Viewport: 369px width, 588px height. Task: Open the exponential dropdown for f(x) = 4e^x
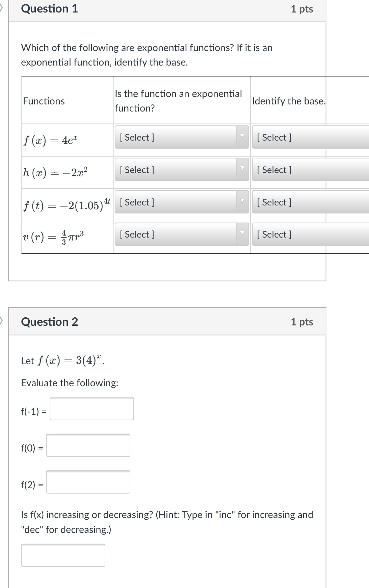pos(181,138)
